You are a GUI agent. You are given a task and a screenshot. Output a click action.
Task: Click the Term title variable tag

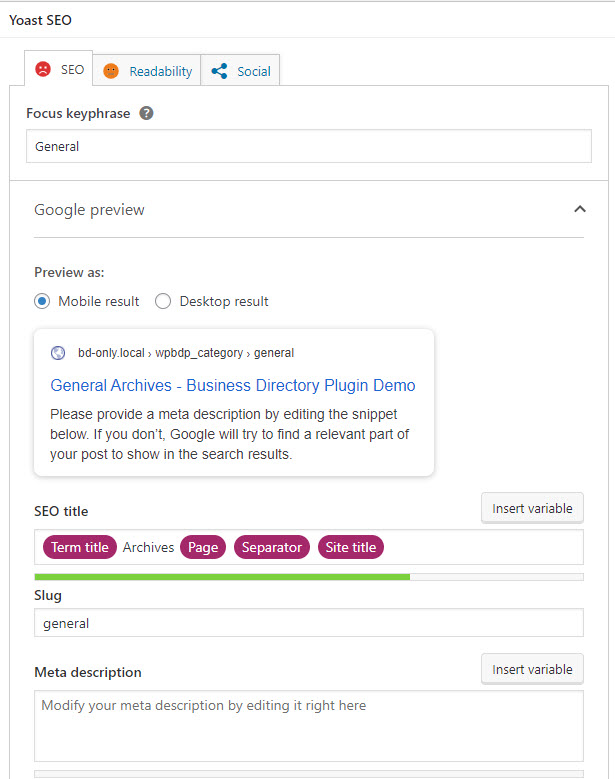pos(79,547)
